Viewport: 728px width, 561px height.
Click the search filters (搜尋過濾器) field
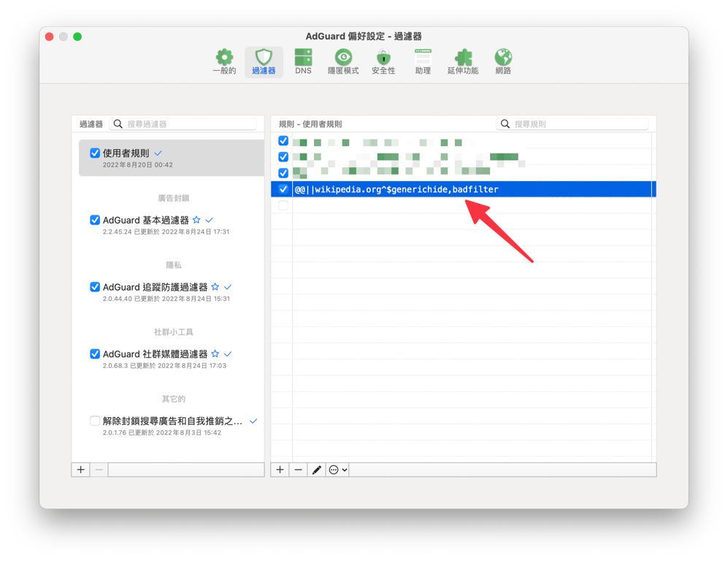coord(183,124)
